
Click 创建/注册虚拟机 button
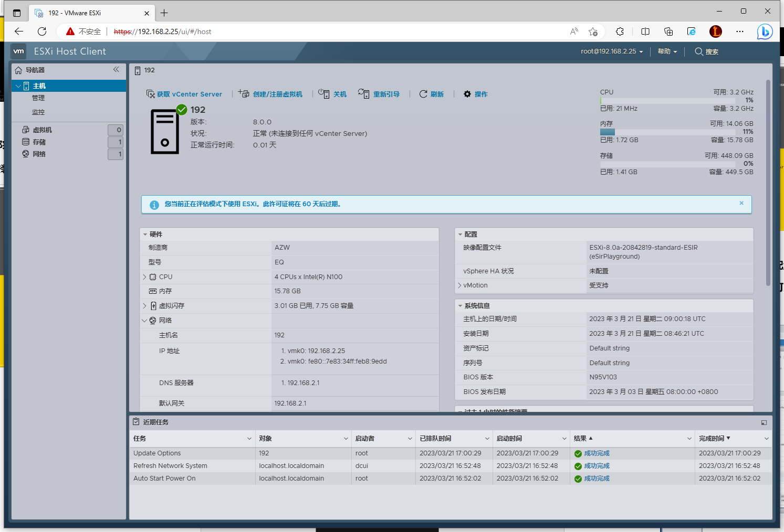point(270,94)
